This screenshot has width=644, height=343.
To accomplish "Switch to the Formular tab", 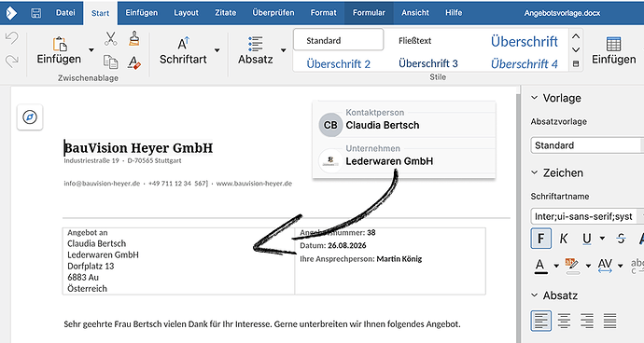I will click(369, 13).
